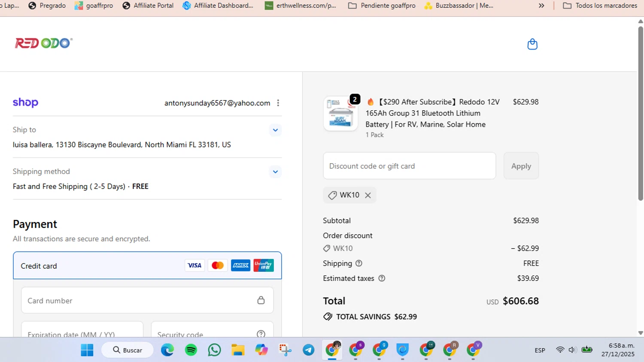Open the Pendiente goaffpro bookmark folder
Image resolution: width=644 pixels, height=362 pixels.
point(382,6)
